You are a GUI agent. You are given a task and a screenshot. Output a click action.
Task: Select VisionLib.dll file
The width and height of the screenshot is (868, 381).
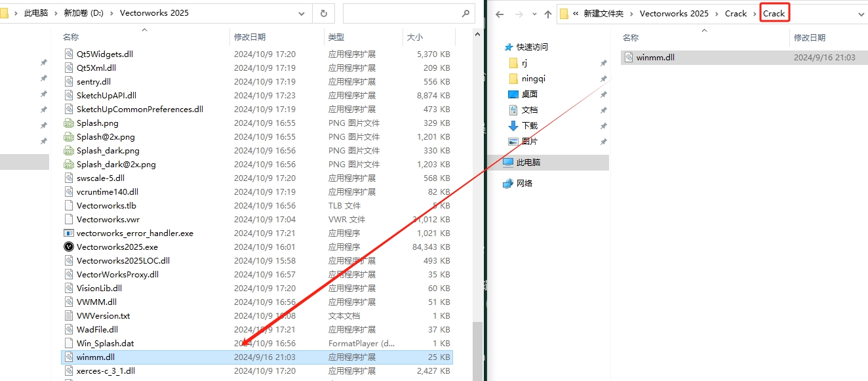coord(99,288)
